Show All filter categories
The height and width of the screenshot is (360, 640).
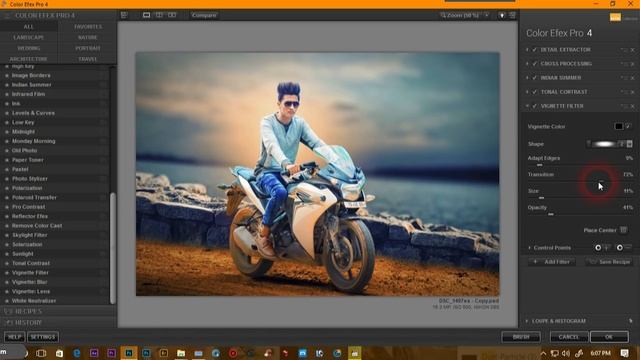(29, 27)
